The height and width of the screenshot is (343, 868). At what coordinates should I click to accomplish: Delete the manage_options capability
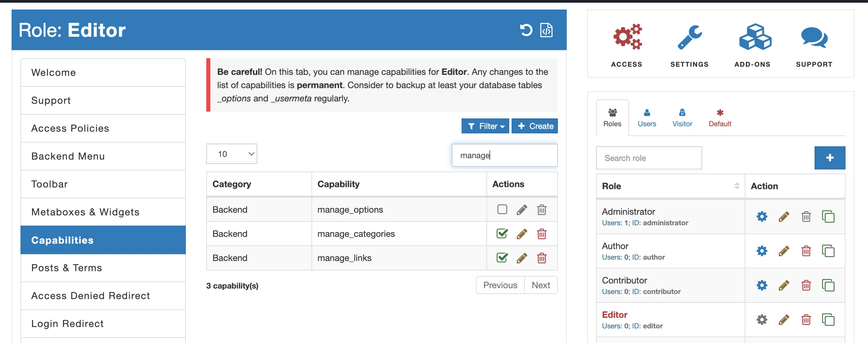pos(542,210)
